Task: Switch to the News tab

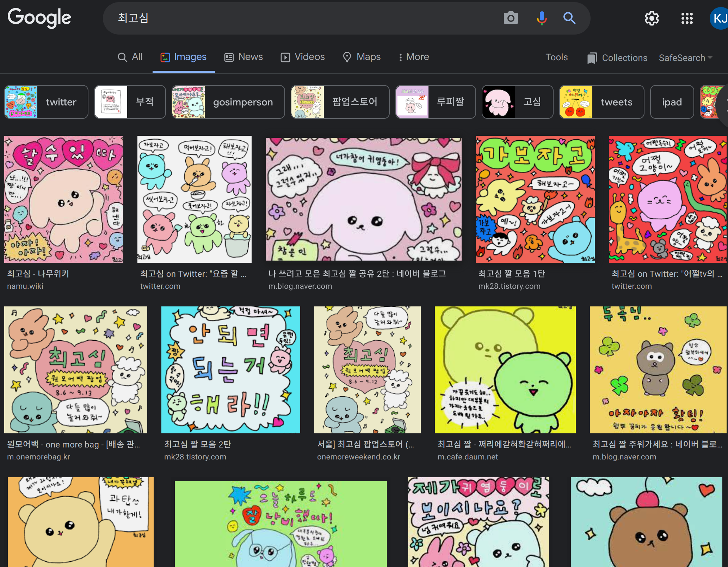Action: coord(243,57)
